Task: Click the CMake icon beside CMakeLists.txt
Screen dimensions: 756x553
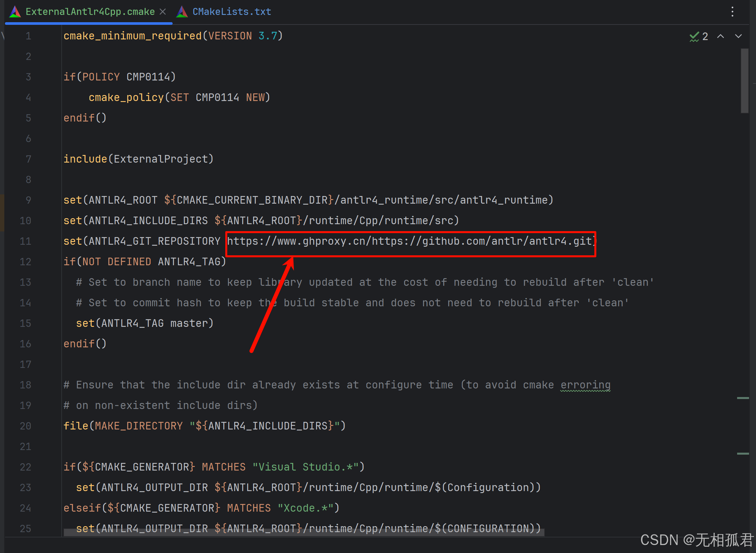Action: (x=182, y=11)
